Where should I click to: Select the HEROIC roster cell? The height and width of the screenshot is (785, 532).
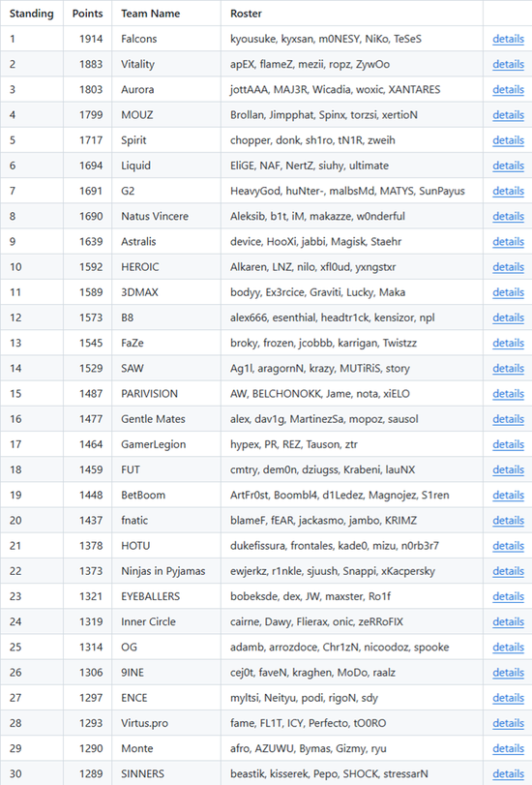[352, 267]
